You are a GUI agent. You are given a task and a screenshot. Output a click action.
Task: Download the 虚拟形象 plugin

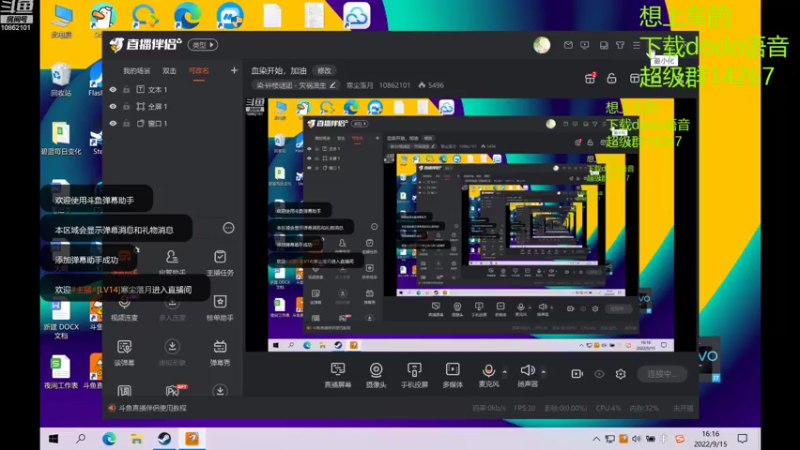tap(172, 353)
